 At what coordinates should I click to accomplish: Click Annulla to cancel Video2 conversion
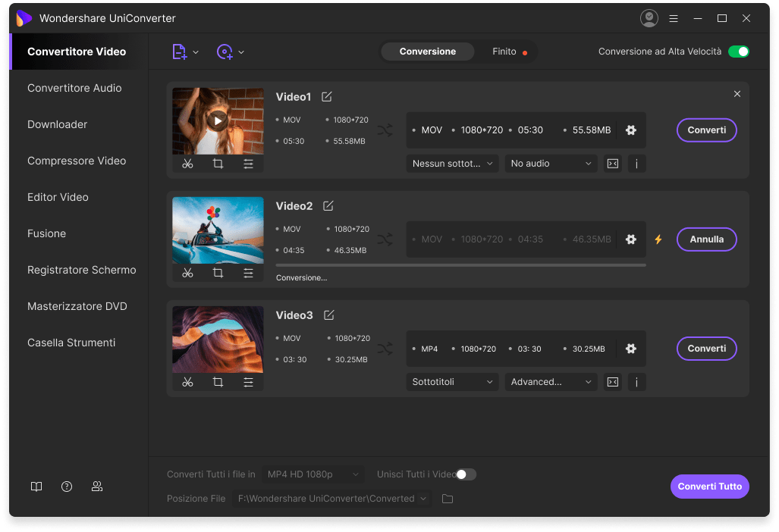pos(706,239)
